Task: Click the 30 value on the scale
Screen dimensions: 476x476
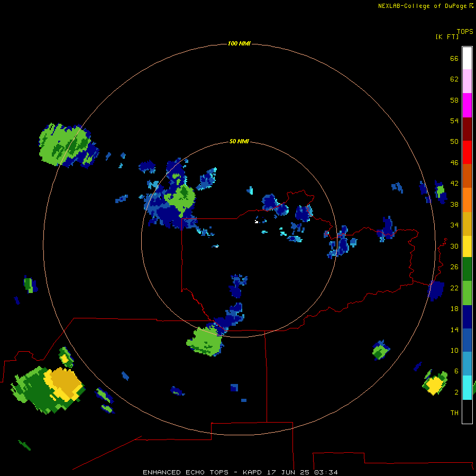Action: tap(454, 246)
